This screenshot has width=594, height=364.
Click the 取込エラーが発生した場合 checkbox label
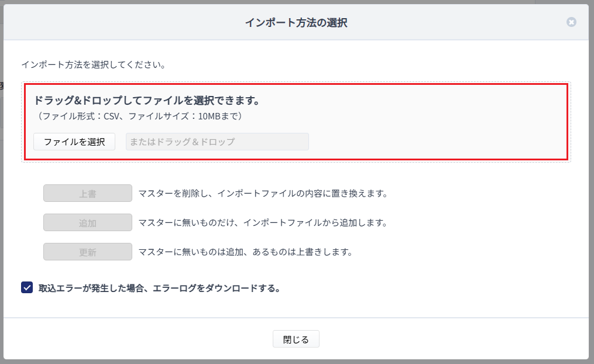(x=159, y=289)
